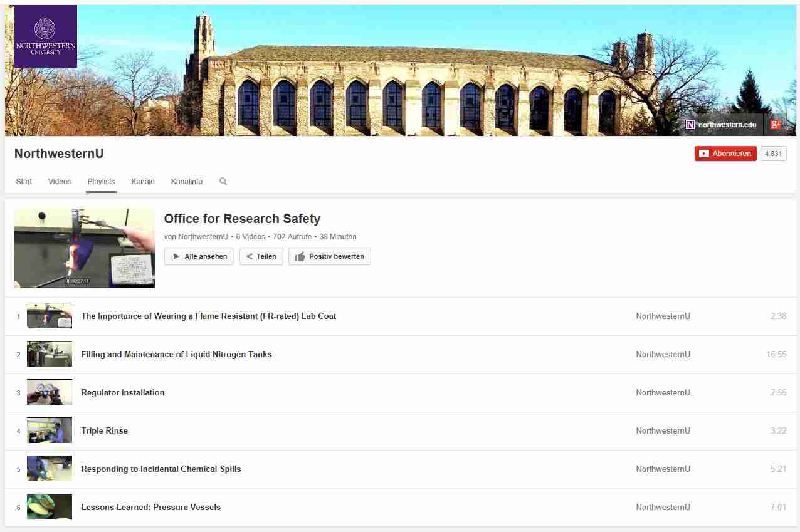Click the Incidental Chemical Spills thumbnail

tap(50, 469)
